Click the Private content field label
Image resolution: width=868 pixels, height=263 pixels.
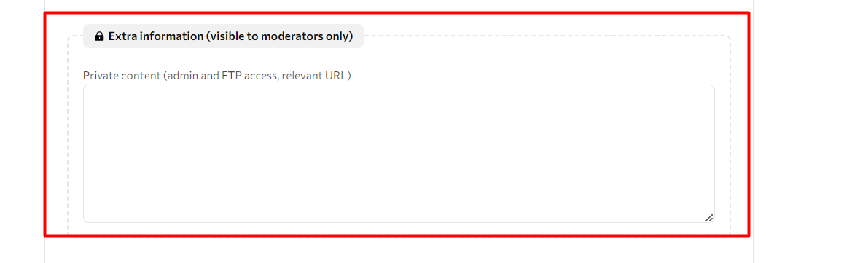pos(217,76)
